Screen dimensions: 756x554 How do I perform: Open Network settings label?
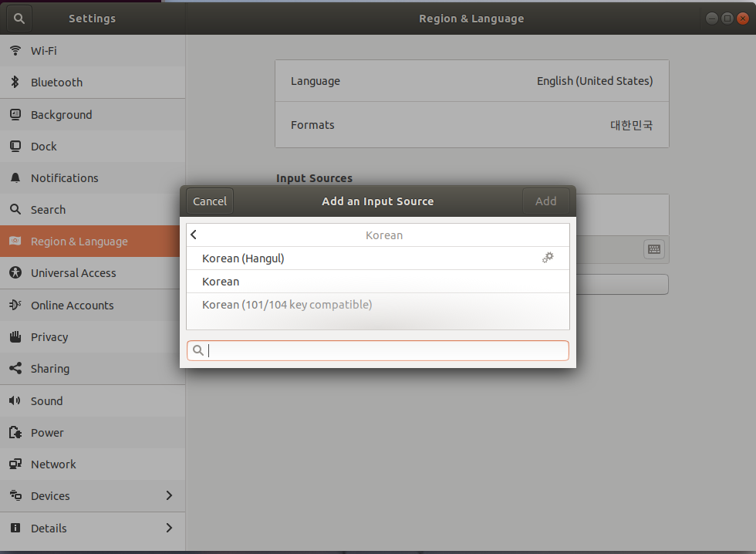click(x=53, y=464)
